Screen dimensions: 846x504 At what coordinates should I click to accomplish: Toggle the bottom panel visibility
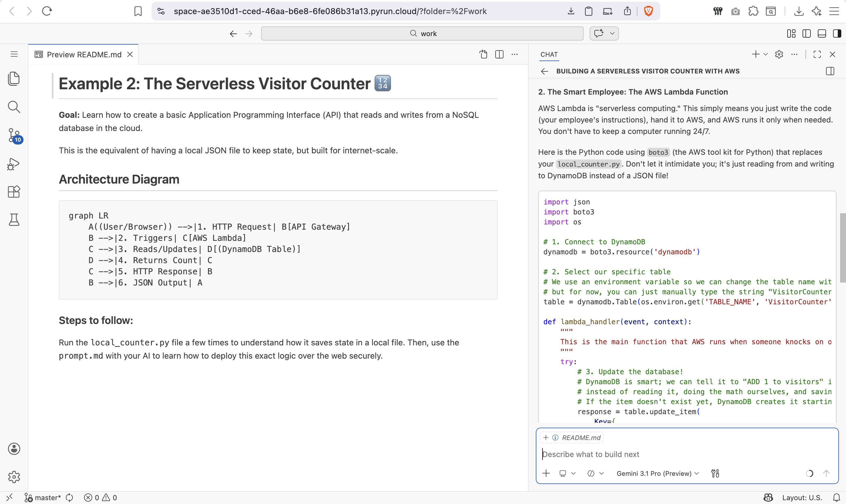pyautogui.click(x=822, y=33)
